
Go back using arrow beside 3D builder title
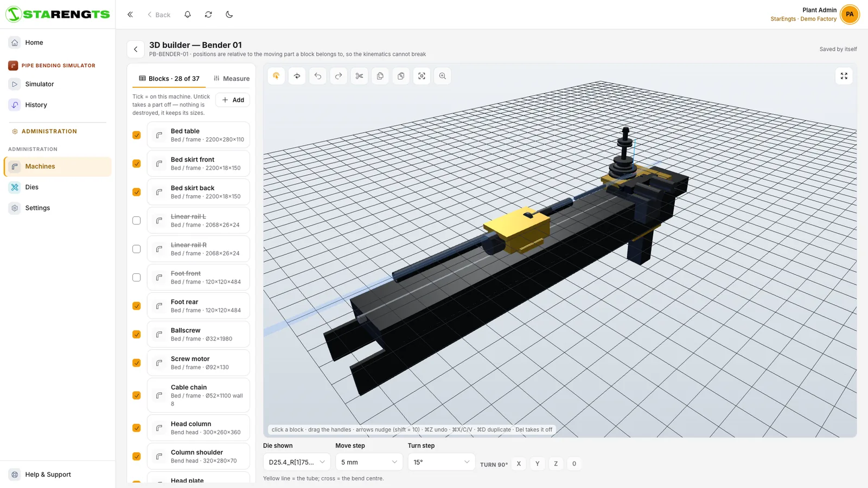(136, 49)
